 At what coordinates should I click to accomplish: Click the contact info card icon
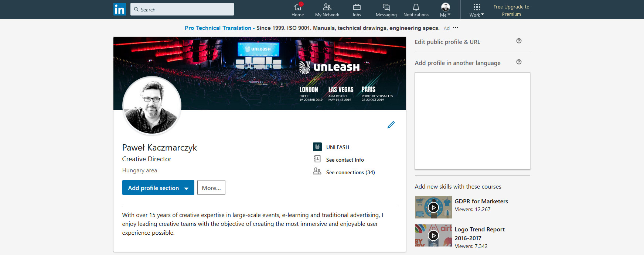point(317,159)
